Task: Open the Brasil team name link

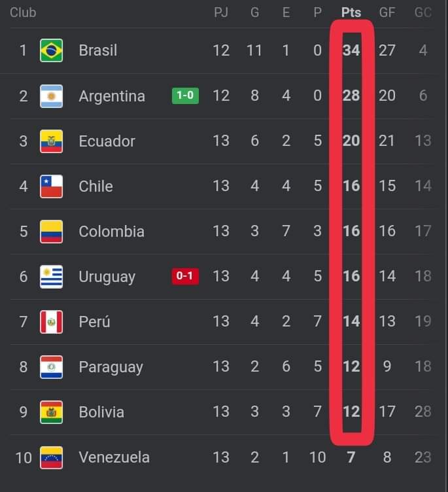Action: click(98, 50)
